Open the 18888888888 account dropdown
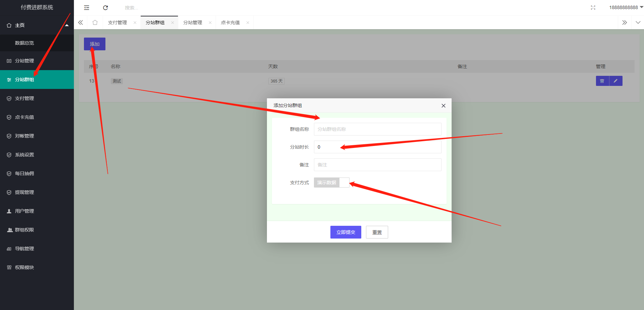Screen dimensions: 644x310 (x=626, y=7)
